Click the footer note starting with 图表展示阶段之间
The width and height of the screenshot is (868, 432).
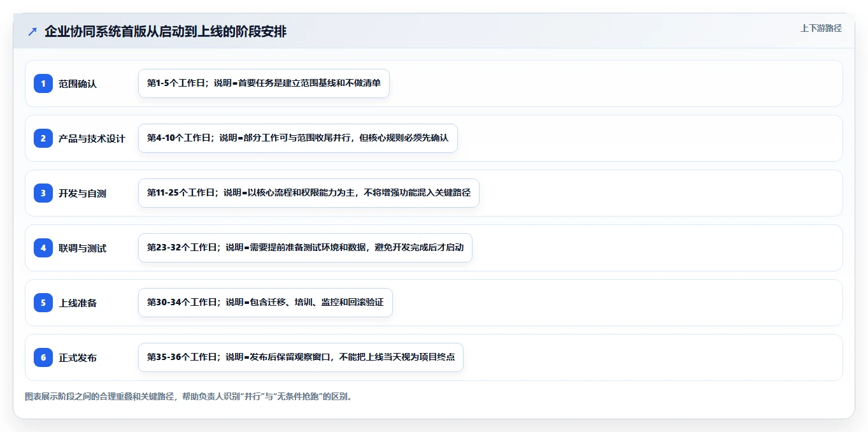click(189, 396)
